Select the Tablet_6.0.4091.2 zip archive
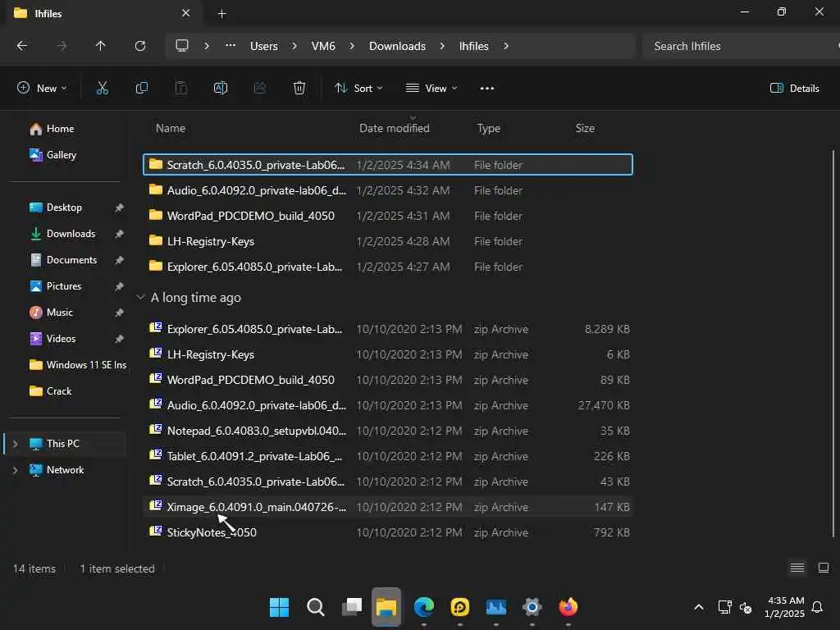The width and height of the screenshot is (840, 630). coord(388,456)
